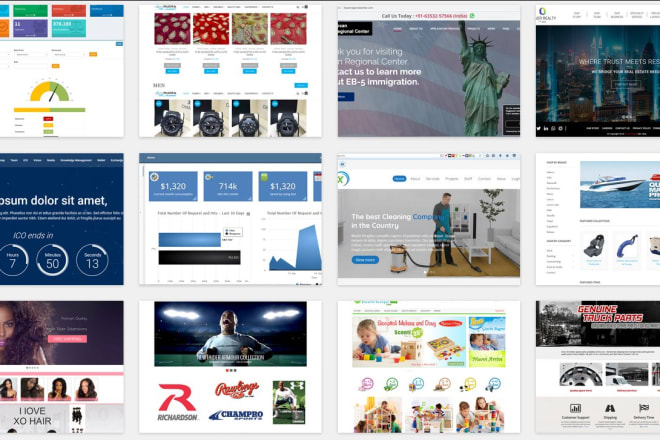The width and height of the screenshot is (660, 440).
Task: Click the I LOVE XO HAIR text
Action: pos(32,416)
